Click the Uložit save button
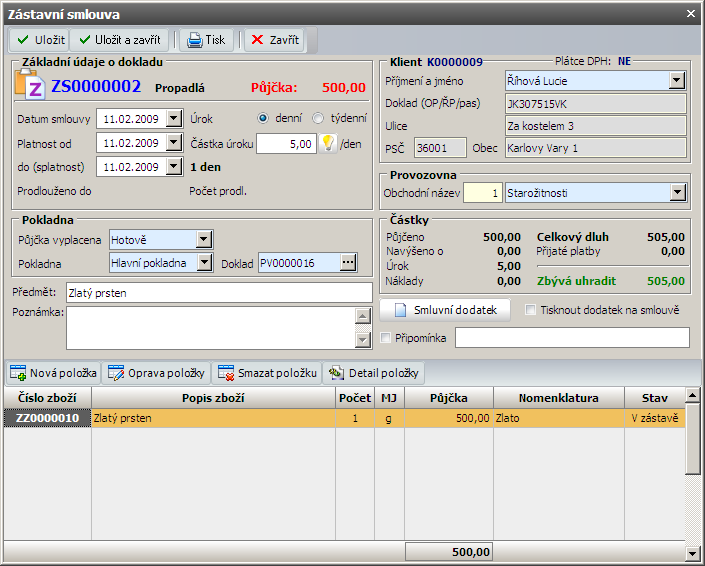This screenshot has width=705, height=566. tap(38, 40)
